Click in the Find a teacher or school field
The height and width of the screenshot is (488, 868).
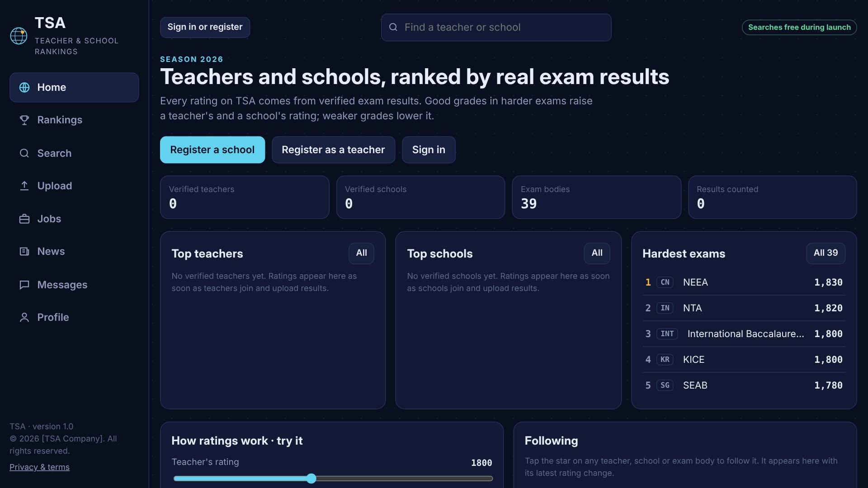[x=496, y=27]
